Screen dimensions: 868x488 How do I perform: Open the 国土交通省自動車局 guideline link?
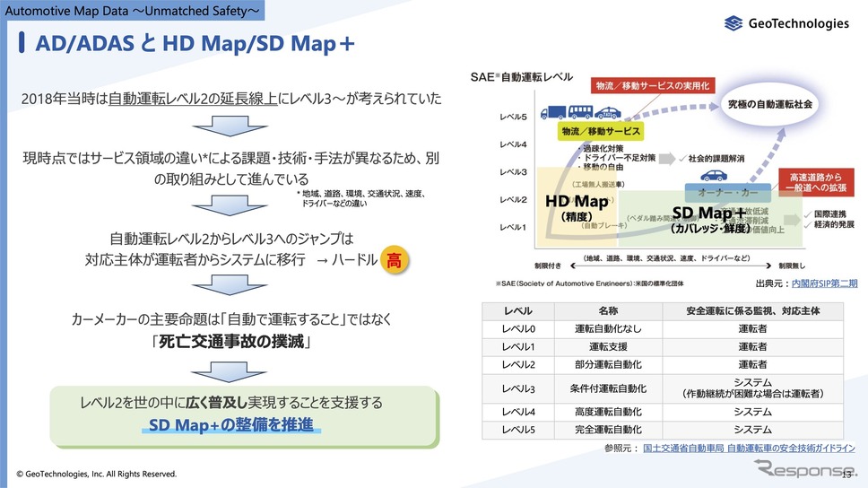[x=749, y=448]
